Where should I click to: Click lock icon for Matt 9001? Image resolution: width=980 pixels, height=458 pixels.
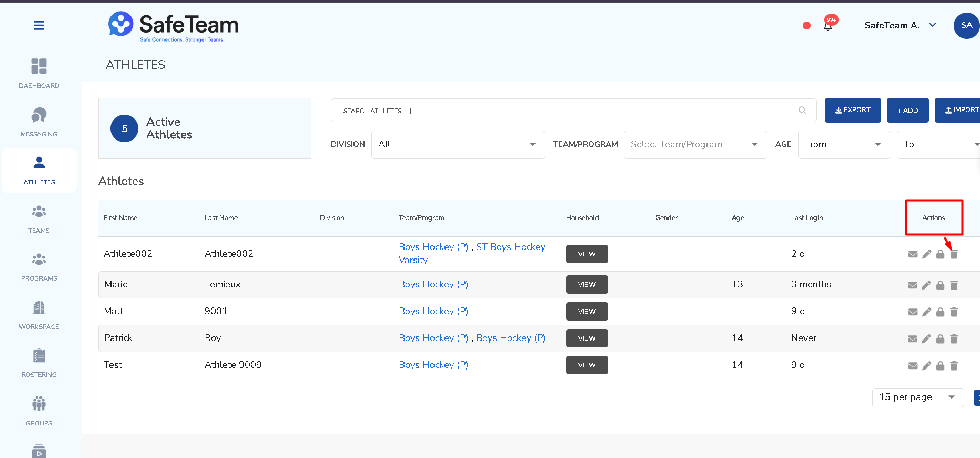click(940, 312)
